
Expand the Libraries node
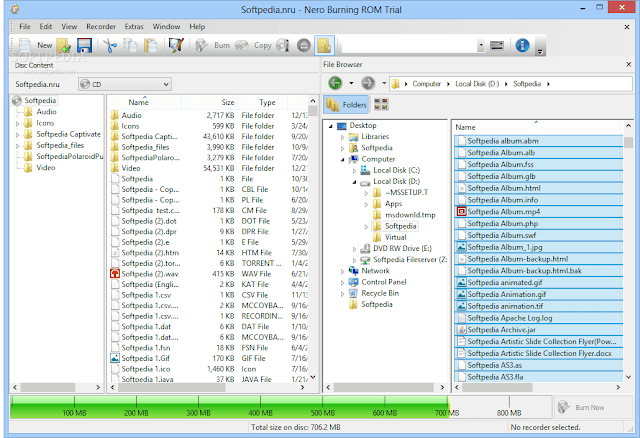tap(342, 137)
